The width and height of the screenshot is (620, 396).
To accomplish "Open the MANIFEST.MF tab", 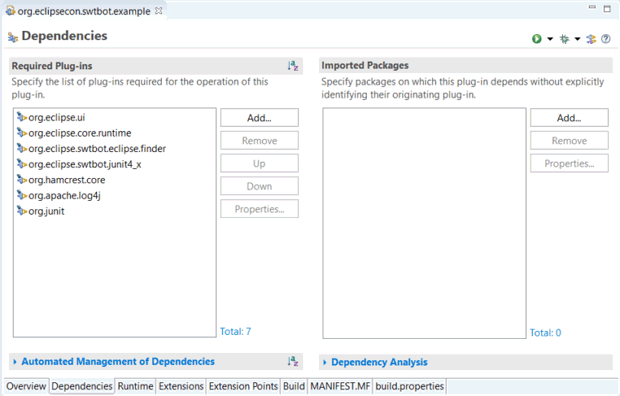I will (x=340, y=386).
